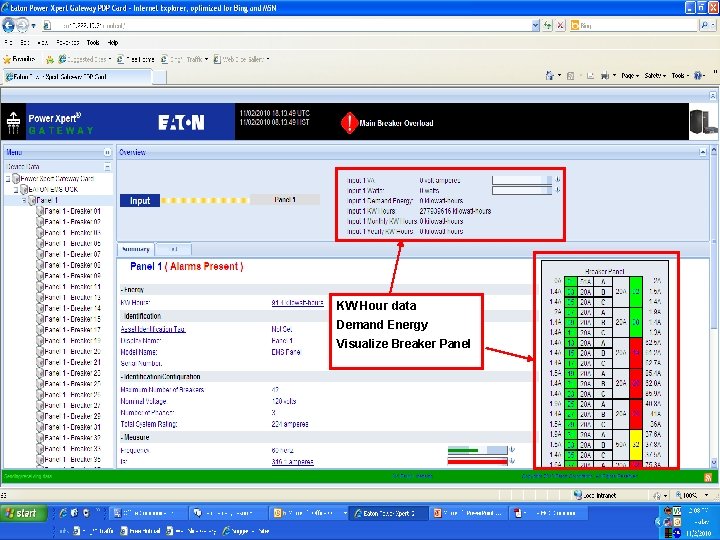
Task: Switch to the PowerPoint taskbar button
Action: tap(468, 513)
